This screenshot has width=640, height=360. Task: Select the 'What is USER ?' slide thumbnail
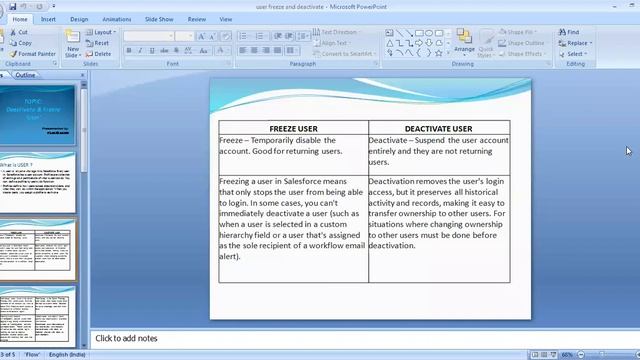(37, 182)
